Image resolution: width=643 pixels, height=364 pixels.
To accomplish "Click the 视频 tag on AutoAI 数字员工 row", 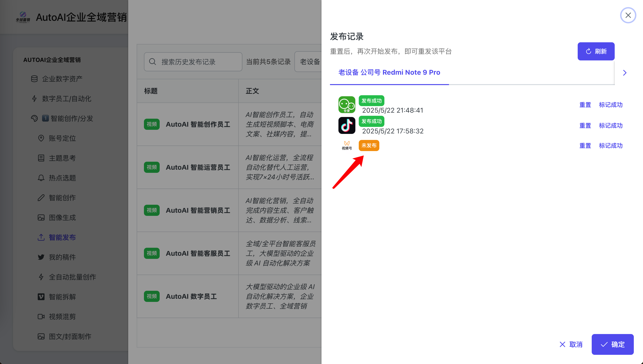I will pyautogui.click(x=152, y=296).
